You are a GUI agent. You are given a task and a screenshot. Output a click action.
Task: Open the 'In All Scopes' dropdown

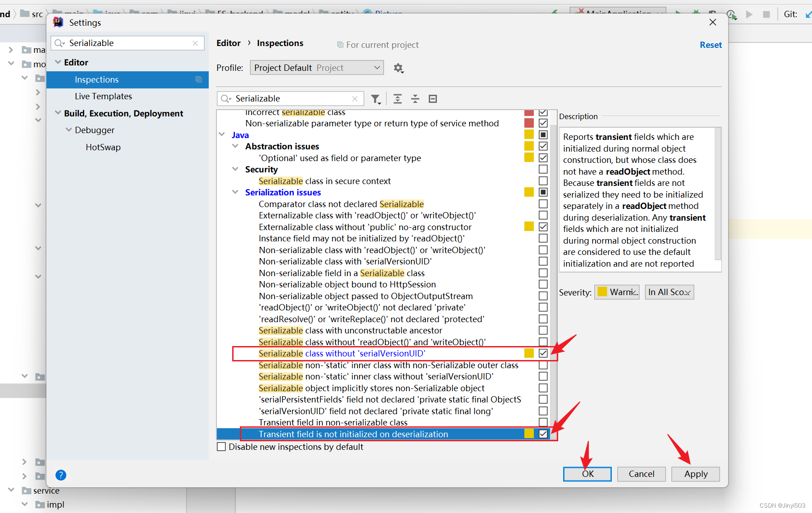(670, 292)
